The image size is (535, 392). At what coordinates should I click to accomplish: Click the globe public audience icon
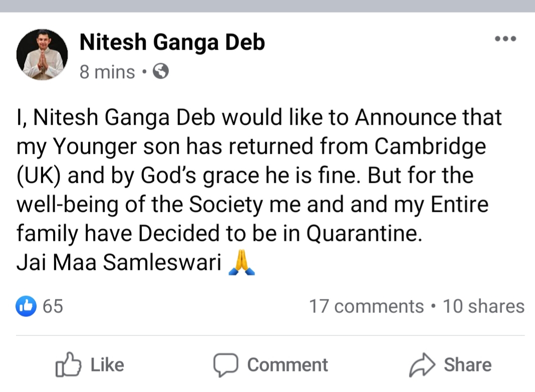pos(160,72)
